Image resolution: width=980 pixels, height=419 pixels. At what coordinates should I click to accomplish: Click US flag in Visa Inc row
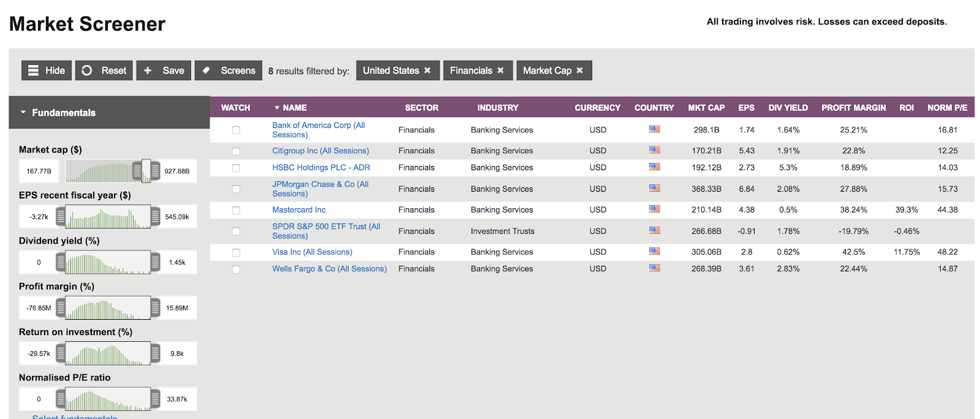click(x=654, y=251)
